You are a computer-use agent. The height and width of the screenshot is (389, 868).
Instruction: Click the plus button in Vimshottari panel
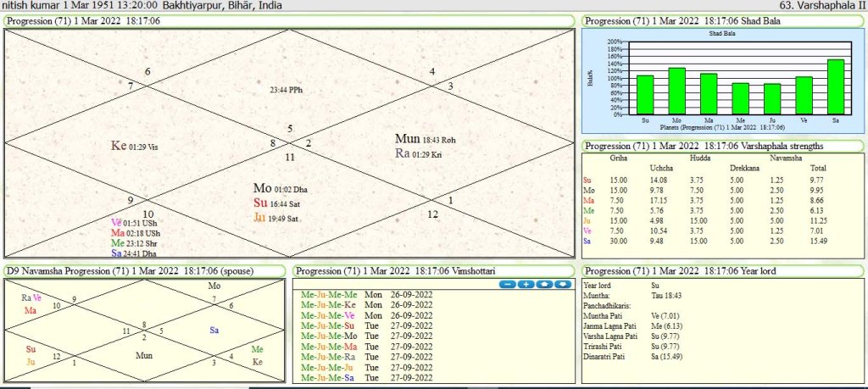[526, 284]
